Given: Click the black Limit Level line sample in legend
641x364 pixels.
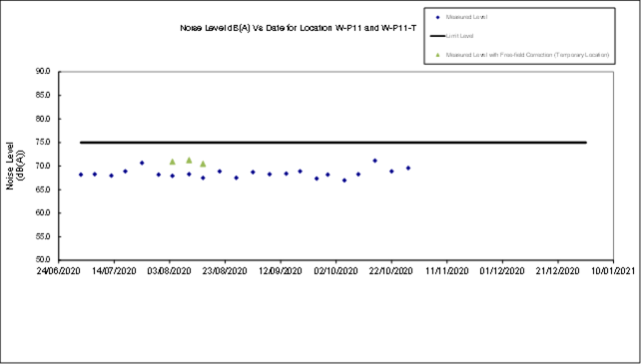Looking at the screenshot, I should click(x=438, y=36).
